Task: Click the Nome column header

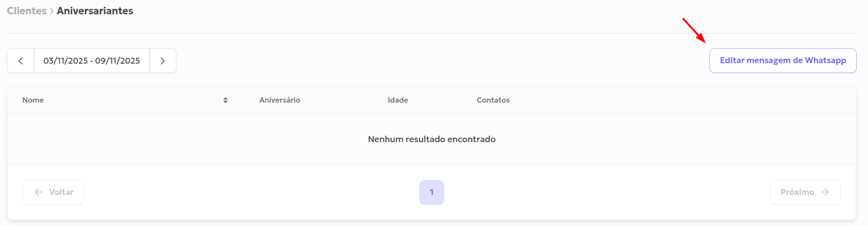Action: click(33, 100)
